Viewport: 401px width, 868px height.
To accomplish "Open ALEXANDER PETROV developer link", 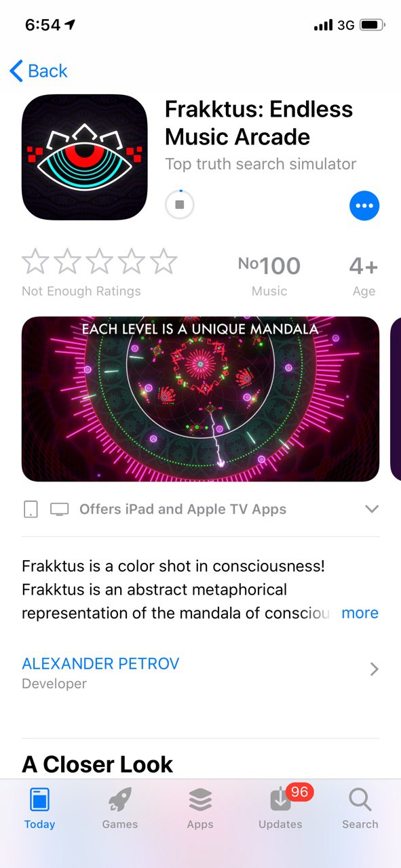I will [x=100, y=663].
